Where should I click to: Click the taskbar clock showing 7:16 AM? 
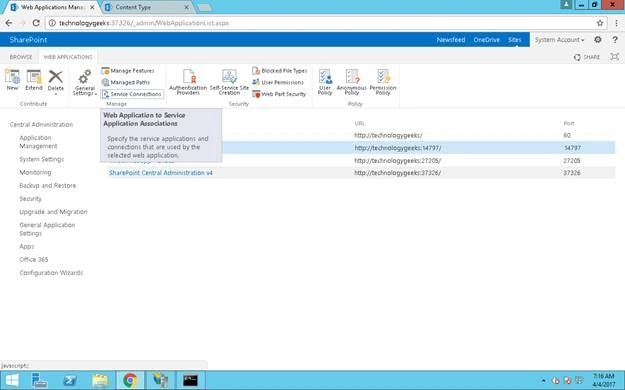click(603, 380)
